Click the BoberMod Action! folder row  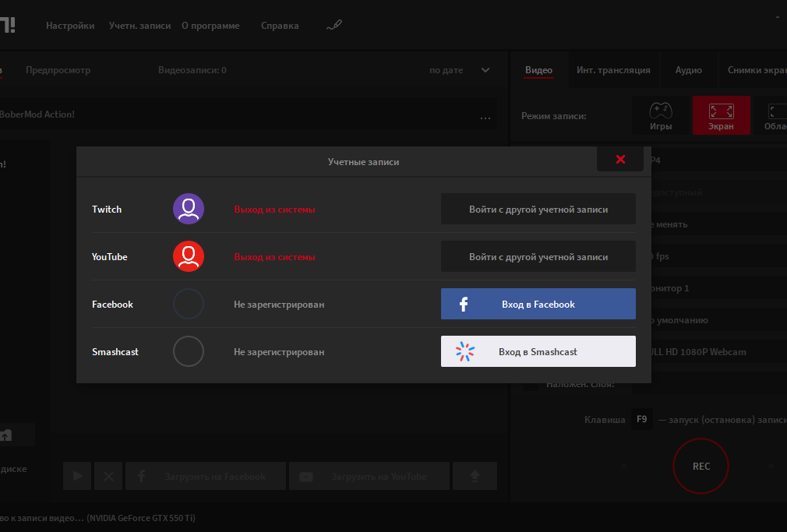coord(248,115)
